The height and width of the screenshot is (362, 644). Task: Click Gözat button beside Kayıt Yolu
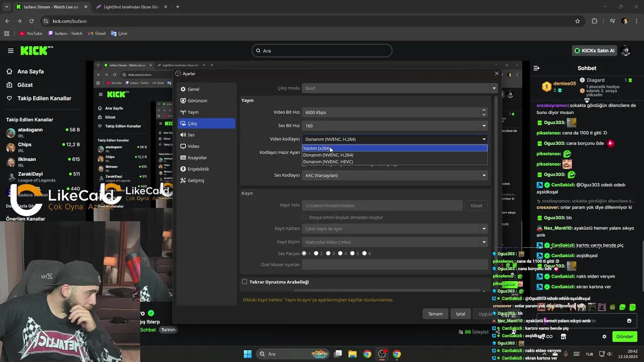(476, 205)
